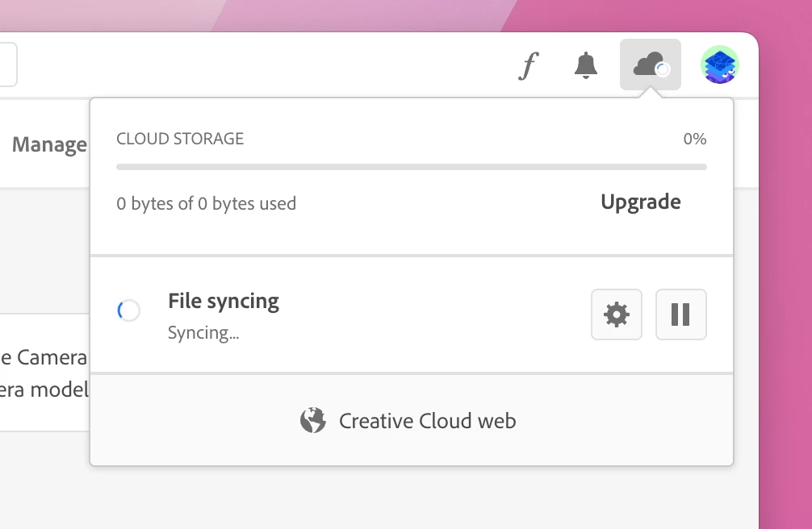Select the Manage tab behind the panel
The image size is (812, 529).
[x=49, y=144]
